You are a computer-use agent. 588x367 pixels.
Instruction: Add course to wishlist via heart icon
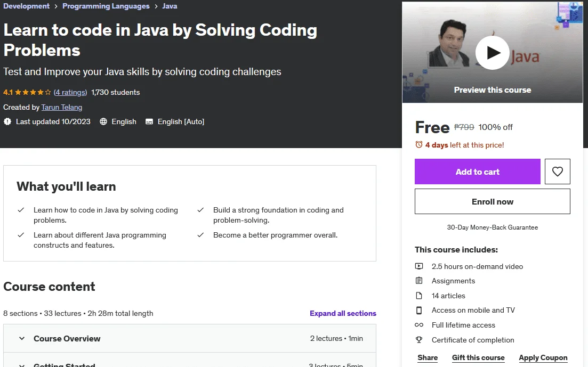(557, 172)
